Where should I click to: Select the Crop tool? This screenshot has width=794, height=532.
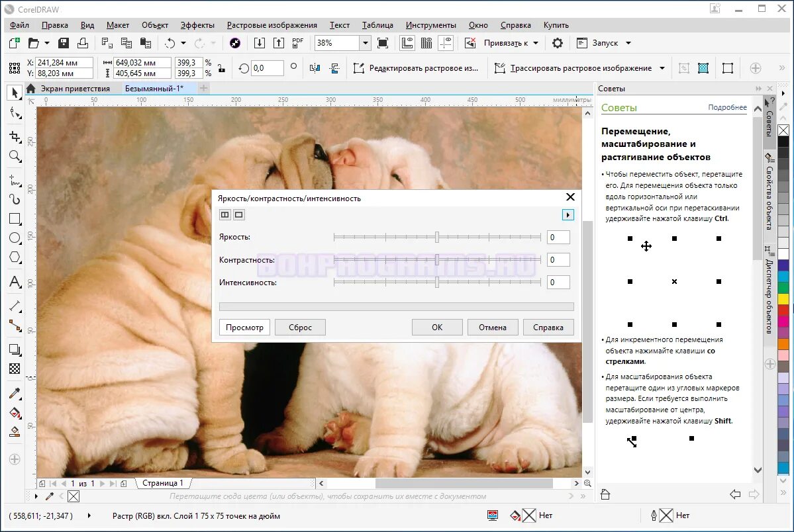point(15,137)
